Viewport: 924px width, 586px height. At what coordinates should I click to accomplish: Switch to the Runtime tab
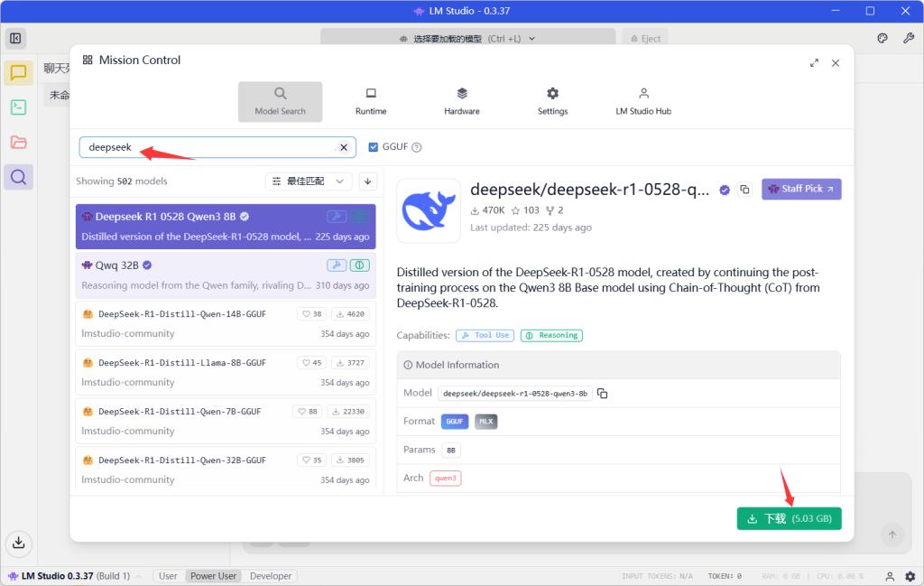[370, 101]
